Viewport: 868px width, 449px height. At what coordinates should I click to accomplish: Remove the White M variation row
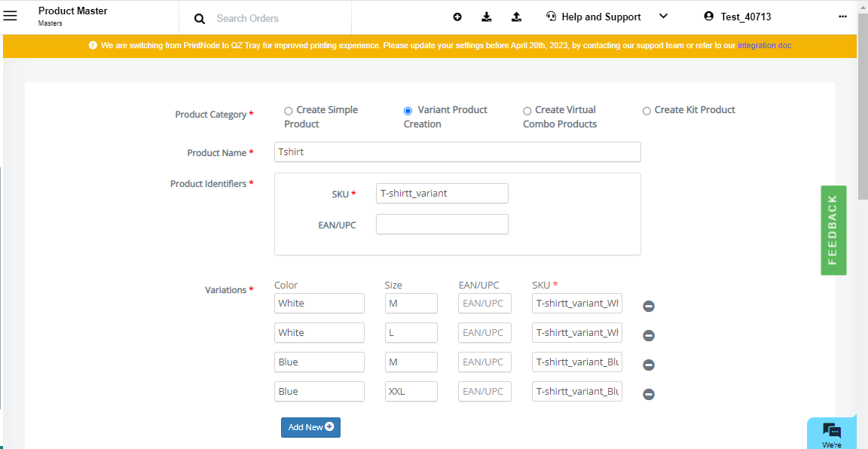pos(649,306)
